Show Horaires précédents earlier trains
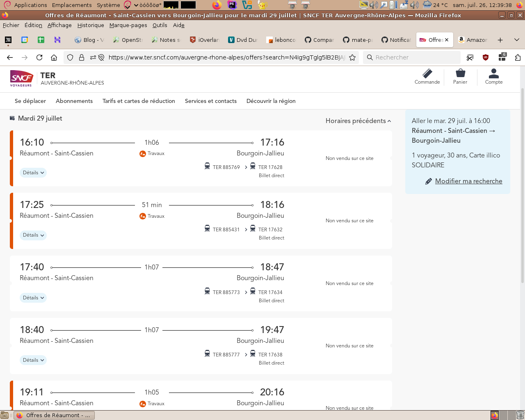The width and height of the screenshot is (525, 420). pos(358,121)
